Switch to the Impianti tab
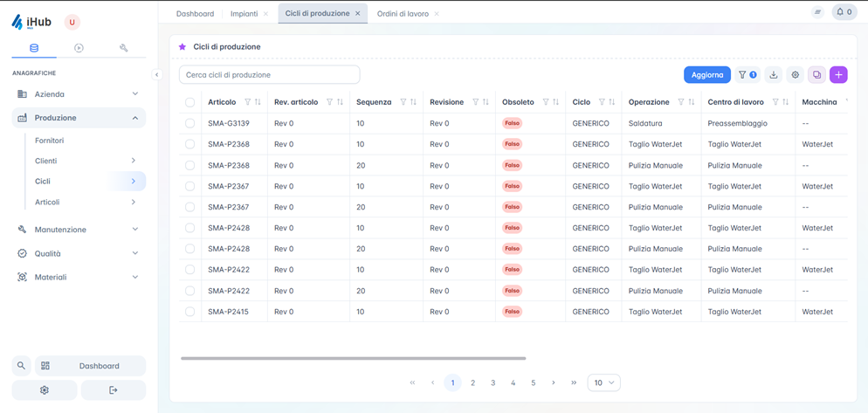This screenshot has height=413, width=868. [245, 14]
